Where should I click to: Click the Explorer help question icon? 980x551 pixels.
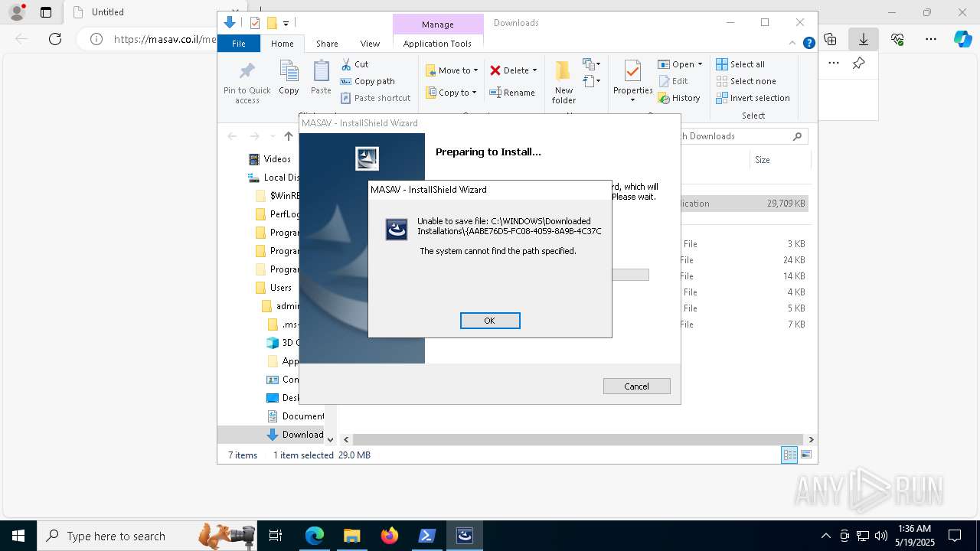pyautogui.click(x=808, y=44)
